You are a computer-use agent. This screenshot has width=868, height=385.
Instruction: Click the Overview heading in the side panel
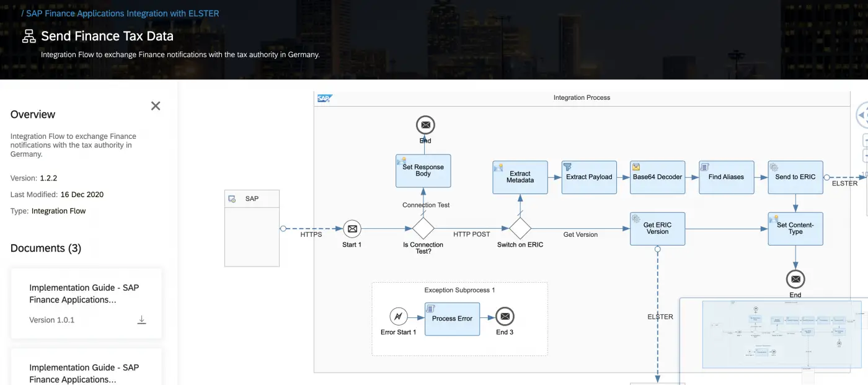pyautogui.click(x=33, y=114)
